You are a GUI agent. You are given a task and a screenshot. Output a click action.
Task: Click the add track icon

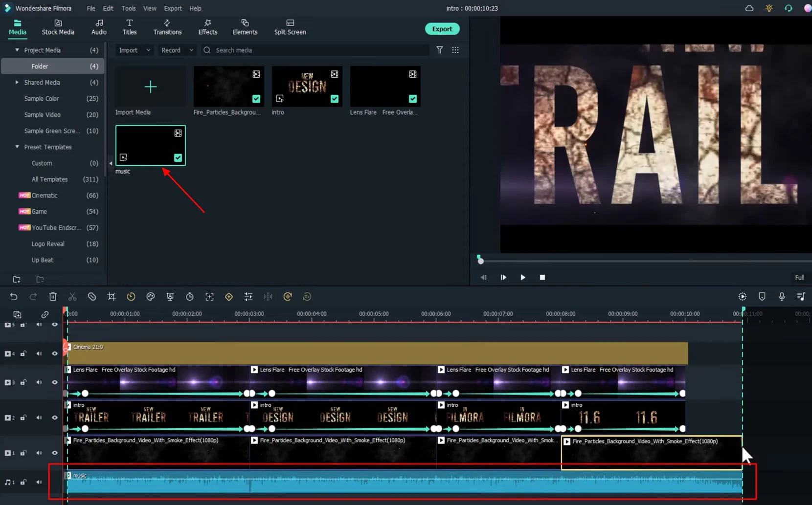pos(17,314)
